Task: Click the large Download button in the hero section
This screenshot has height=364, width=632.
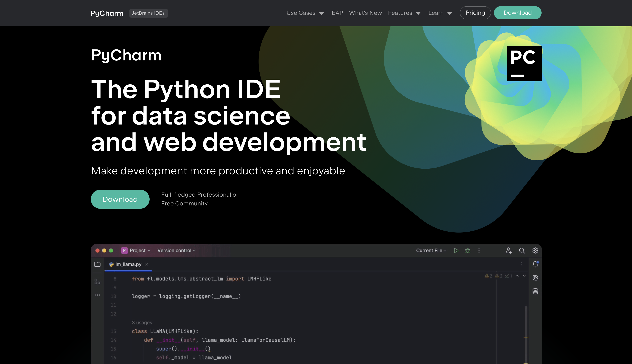Action: tap(120, 199)
